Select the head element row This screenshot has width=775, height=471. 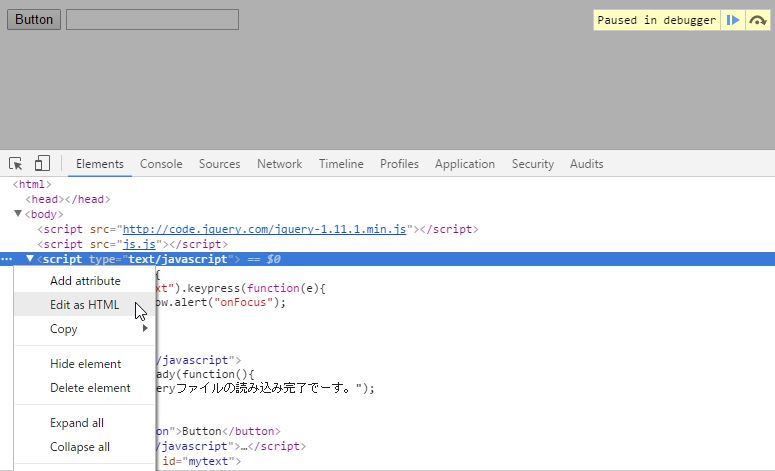68,199
